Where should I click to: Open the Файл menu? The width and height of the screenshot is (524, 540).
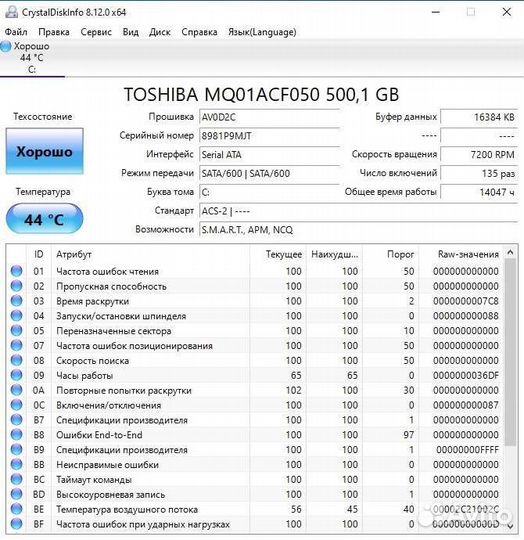click(16, 32)
